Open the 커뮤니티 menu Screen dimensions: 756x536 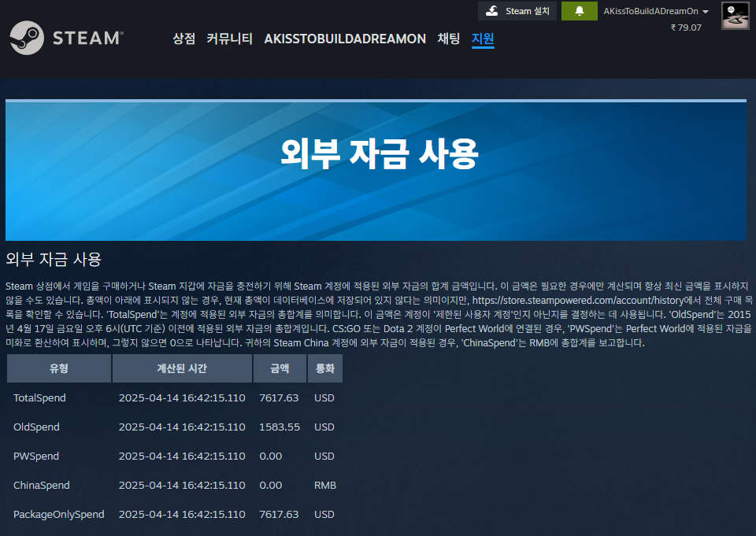pos(229,39)
